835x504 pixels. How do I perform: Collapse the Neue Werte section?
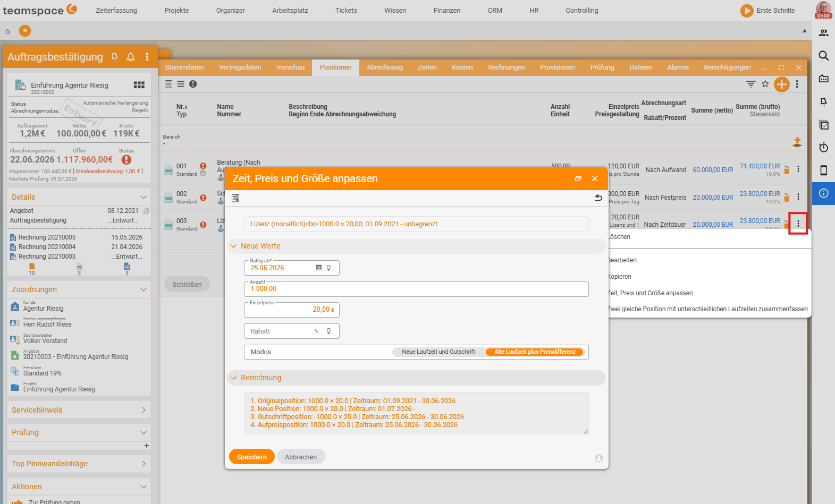click(x=233, y=246)
